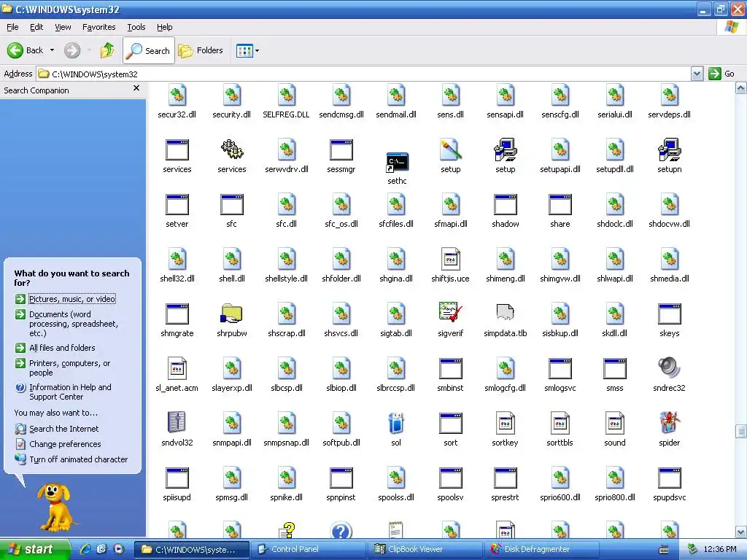This screenshot has width=747, height=560.
Task: Search for Pictures, music, or video
Action: click(72, 299)
